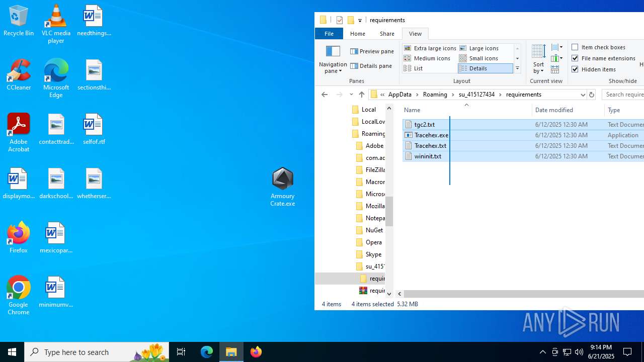Screen dimensions: 644x362
Task: Open the Notifications action center
Action: coord(628,352)
